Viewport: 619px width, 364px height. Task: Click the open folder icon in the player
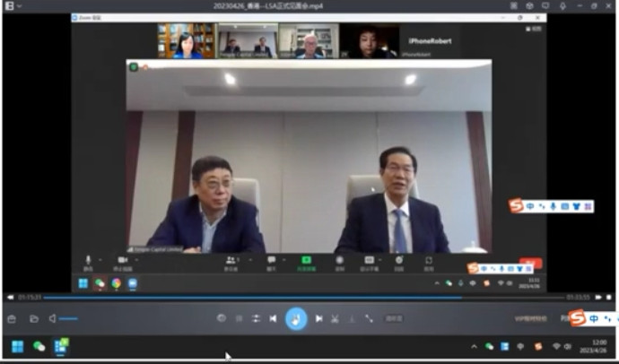[x=34, y=319]
